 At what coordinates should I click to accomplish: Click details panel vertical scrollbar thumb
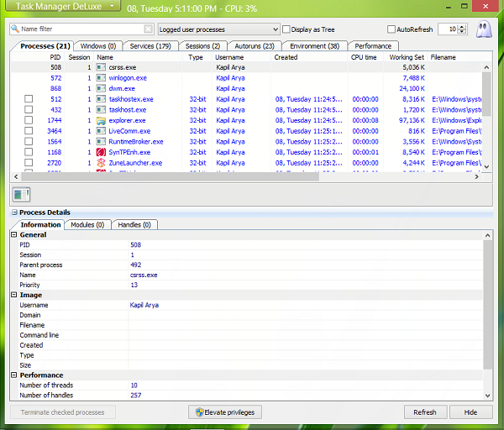(487, 305)
